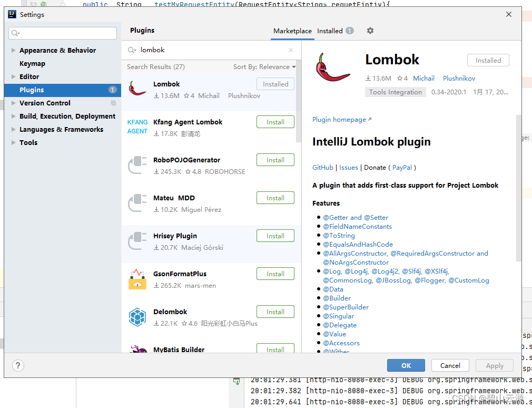The image size is (532, 408).
Task: Clear the lombok search using the X icon
Action: point(290,50)
